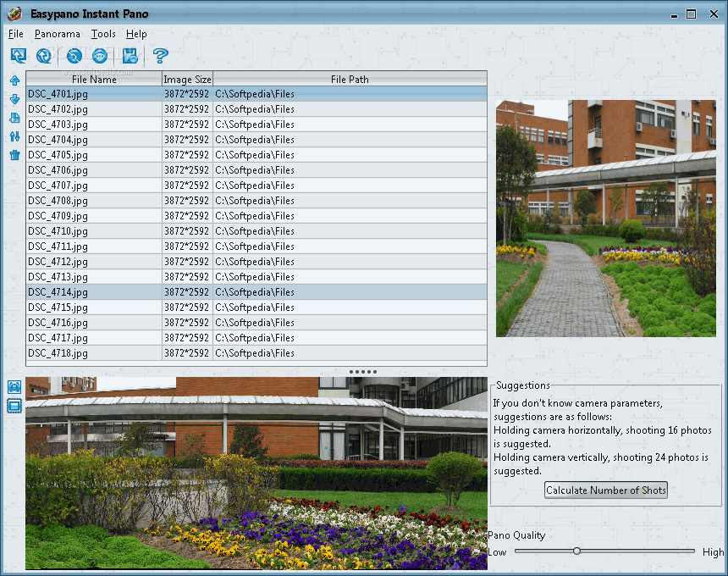Click the trash can delete icon
The width and height of the screenshot is (728, 576).
tap(15, 155)
